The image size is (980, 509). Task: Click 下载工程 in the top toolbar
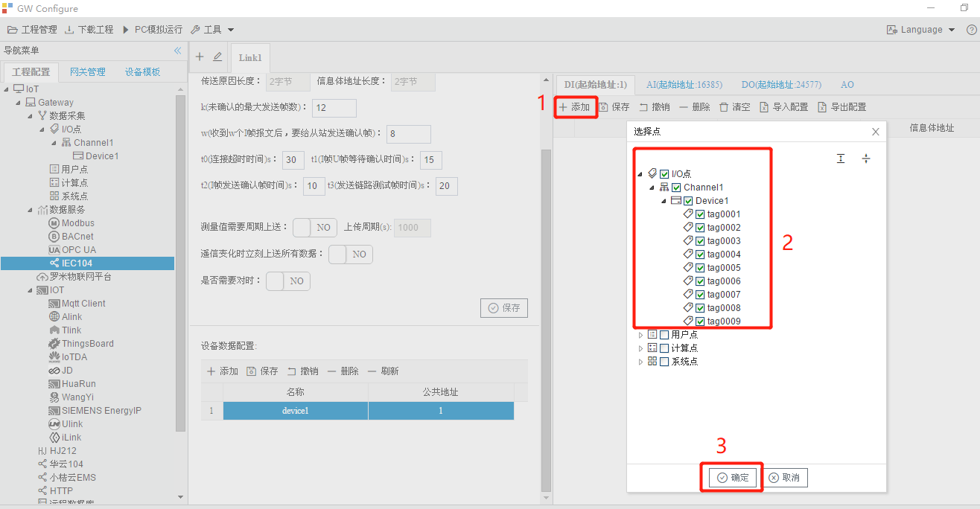coord(89,30)
